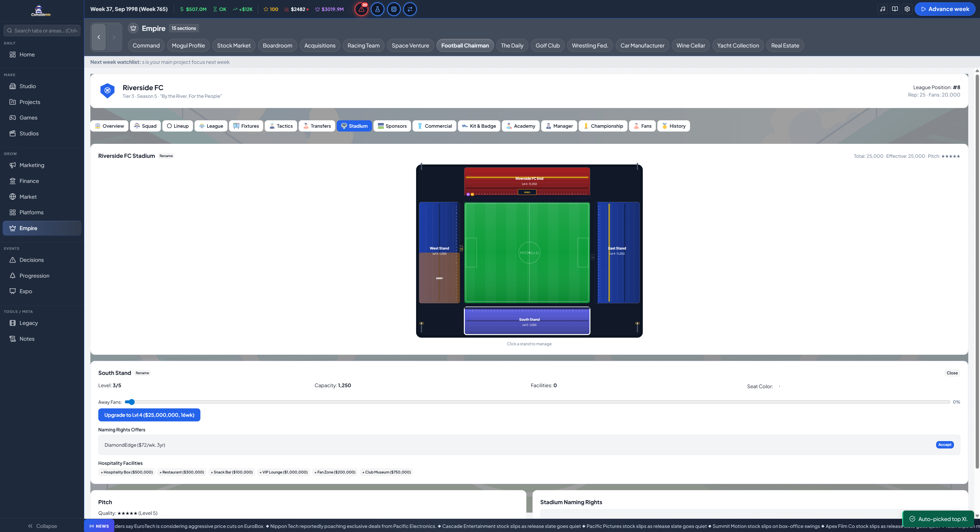Viewport: 980px width, 532px height.
Task: Open Platforms in the sidebar
Action: (x=42, y=212)
